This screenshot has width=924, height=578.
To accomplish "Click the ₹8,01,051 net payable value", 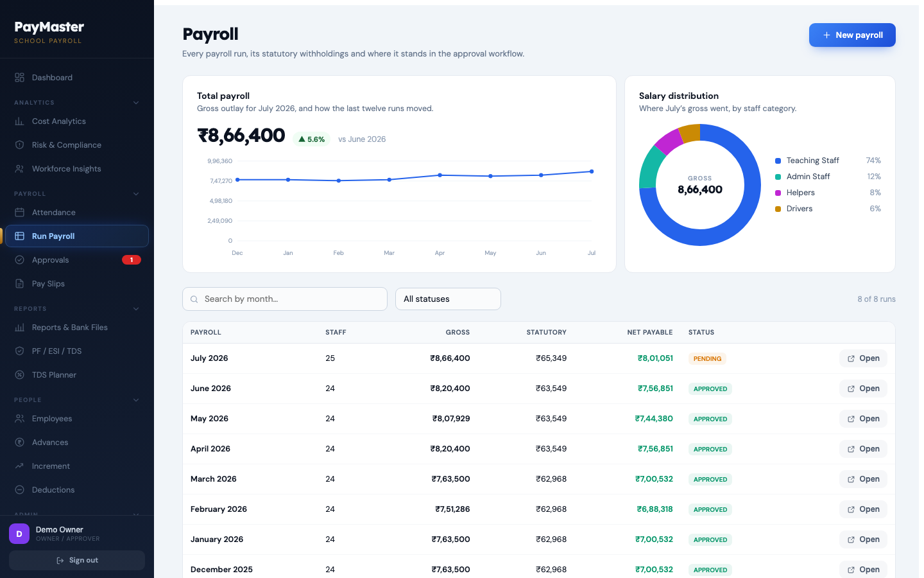I will click(x=655, y=358).
